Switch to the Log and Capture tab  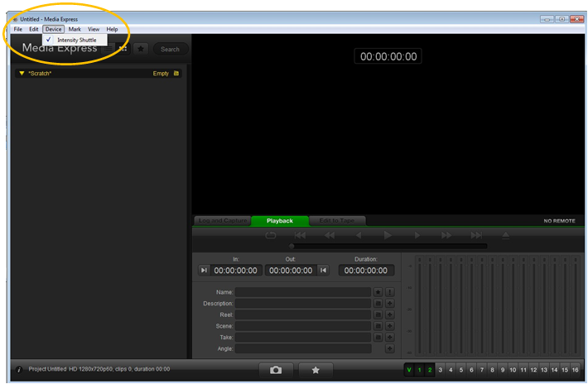pyautogui.click(x=222, y=221)
